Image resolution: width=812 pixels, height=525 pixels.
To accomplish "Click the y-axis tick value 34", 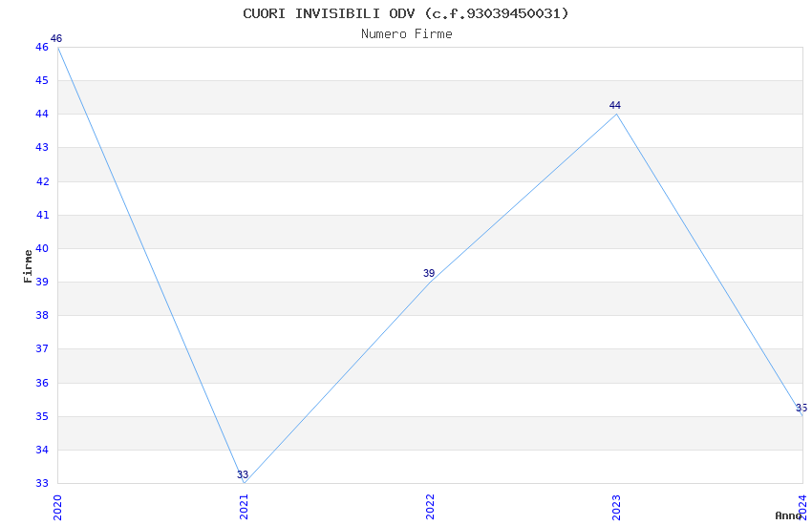I will pyautogui.click(x=42, y=450).
